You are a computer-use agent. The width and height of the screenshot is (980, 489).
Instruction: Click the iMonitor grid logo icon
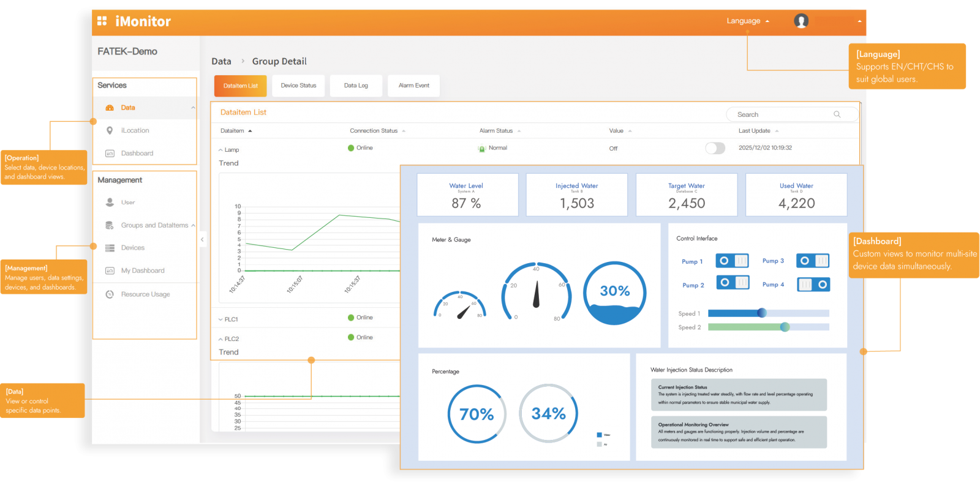pos(102,21)
